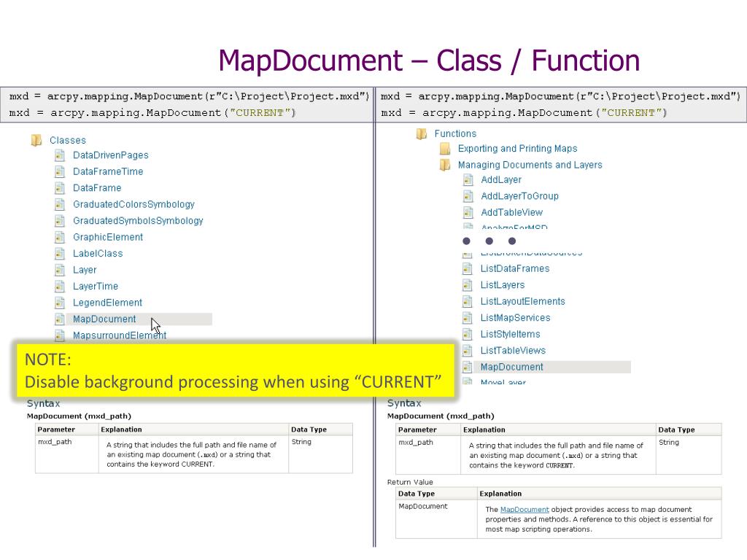Open the Layer class topic

(x=85, y=270)
